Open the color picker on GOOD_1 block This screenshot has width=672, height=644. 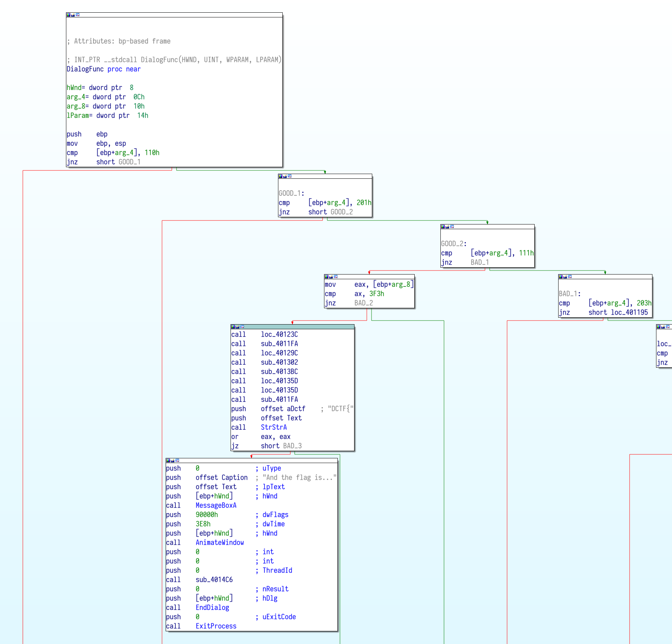pos(280,176)
